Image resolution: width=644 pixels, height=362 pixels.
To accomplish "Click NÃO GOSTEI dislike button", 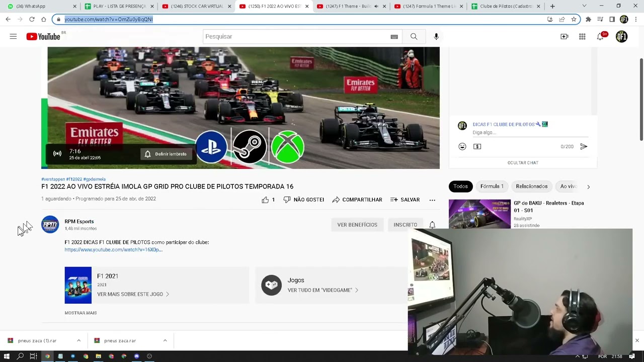I will tap(303, 200).
